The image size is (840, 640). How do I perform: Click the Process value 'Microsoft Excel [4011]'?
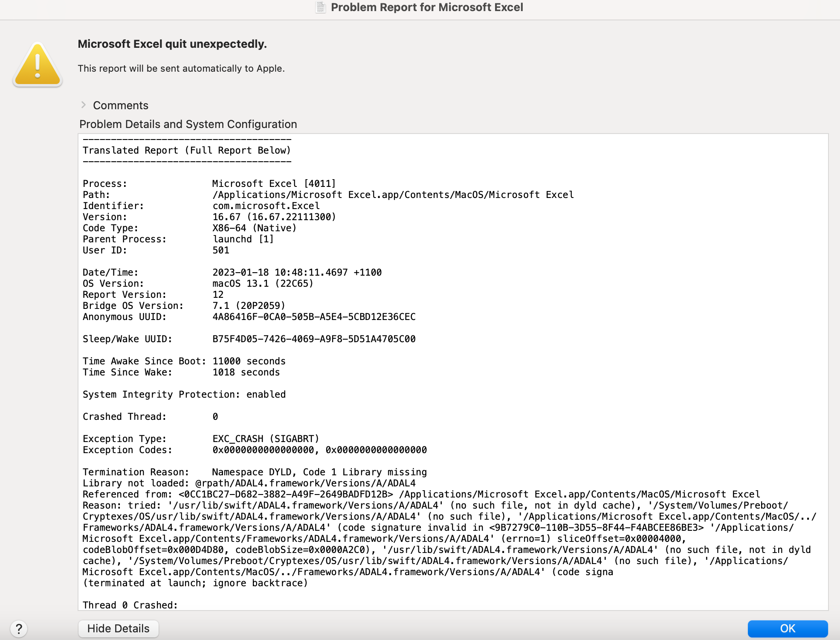274,183
